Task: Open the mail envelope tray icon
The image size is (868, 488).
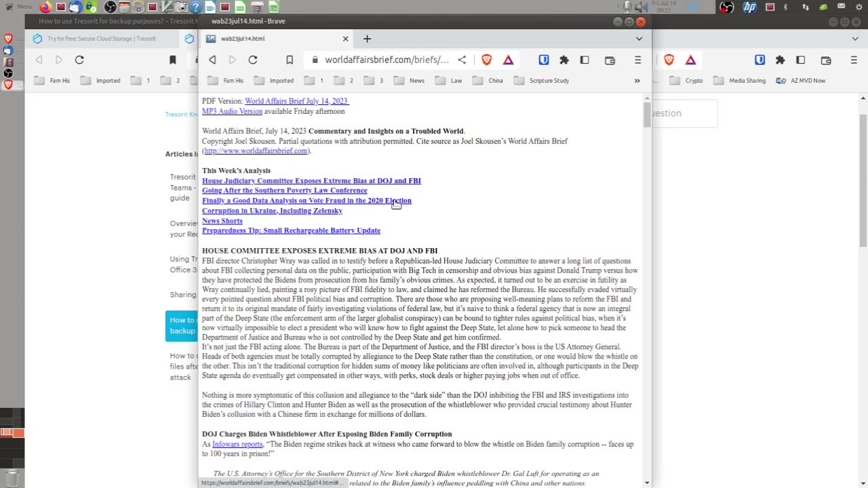Action: [x=842, y=7]
